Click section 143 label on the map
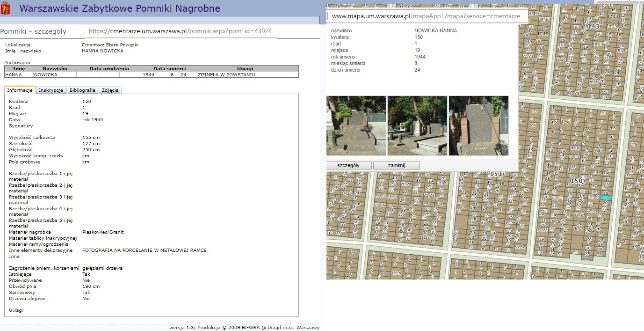This screenshot has height=331, width=644. tap(594, 26)
